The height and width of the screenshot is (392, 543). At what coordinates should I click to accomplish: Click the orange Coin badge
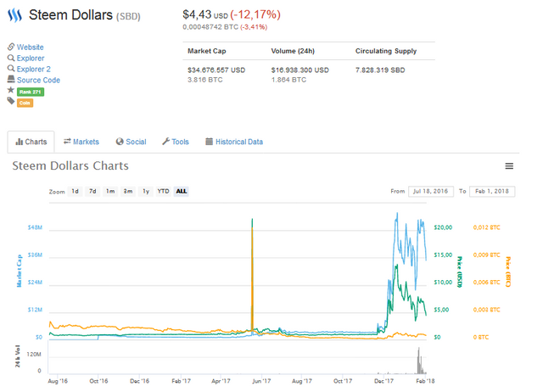(25, 103)
